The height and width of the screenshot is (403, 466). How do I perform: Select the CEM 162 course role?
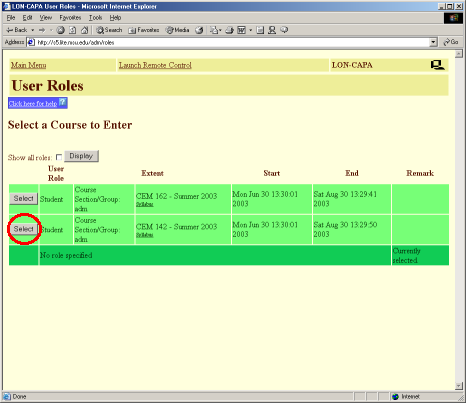click(23, 199)
